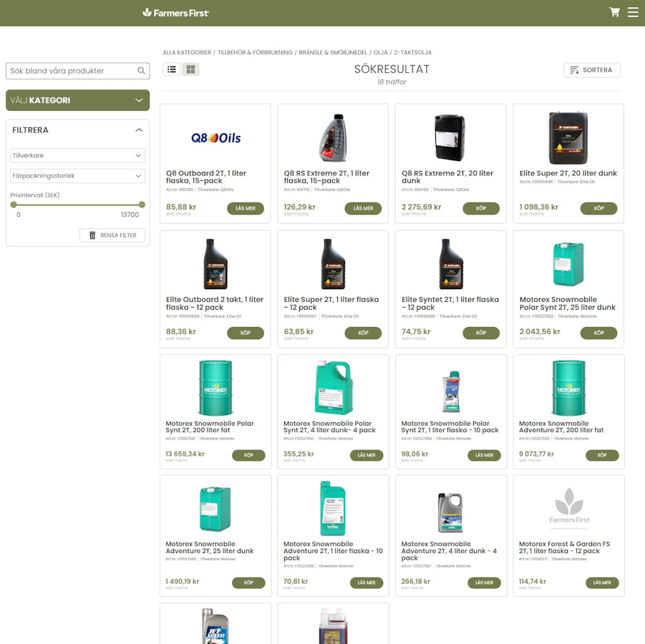
Task: Buy Elite Syntet 2T 12 pack
Action: (x=481, y=333)
